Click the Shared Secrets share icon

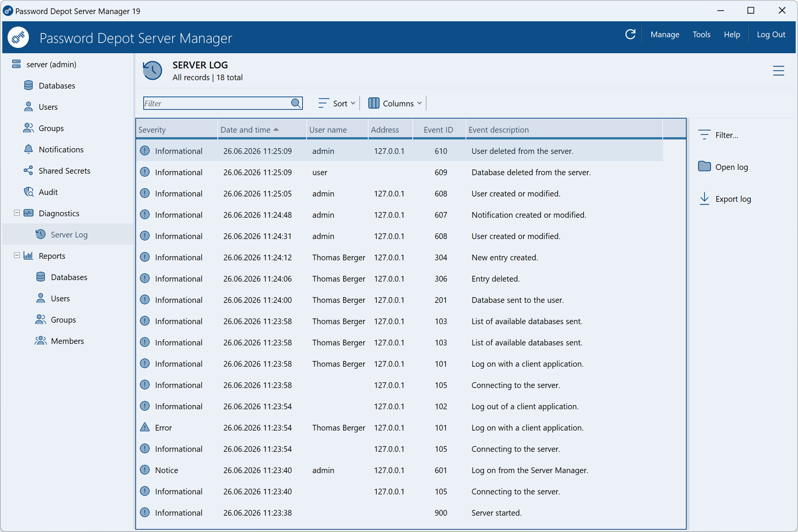(x=28, y=170)
